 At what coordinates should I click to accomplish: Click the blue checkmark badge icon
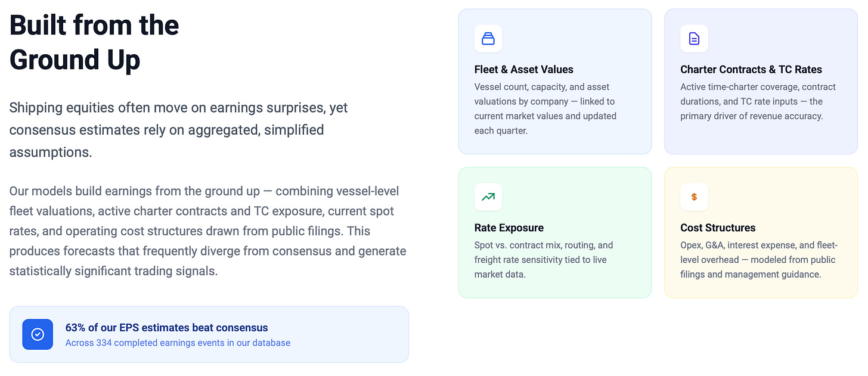coord(38,334)
